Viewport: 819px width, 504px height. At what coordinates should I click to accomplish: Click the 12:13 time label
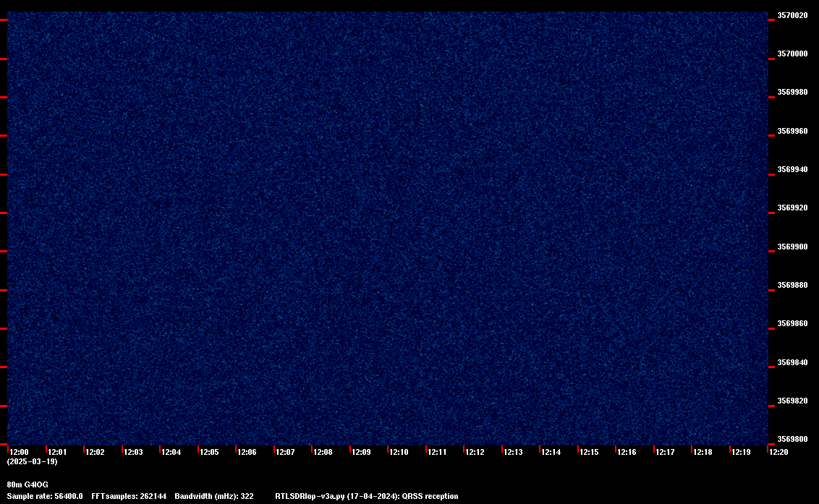(x=513, y=452)
